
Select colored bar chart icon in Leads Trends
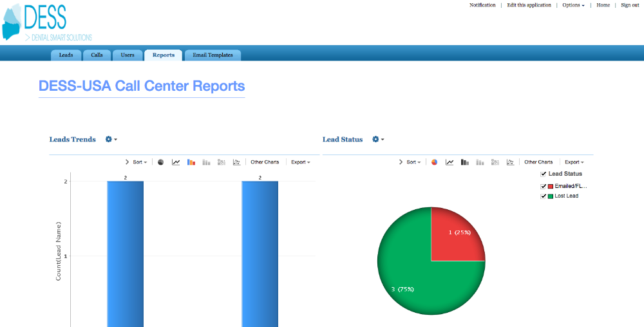(x=191, y=162)
